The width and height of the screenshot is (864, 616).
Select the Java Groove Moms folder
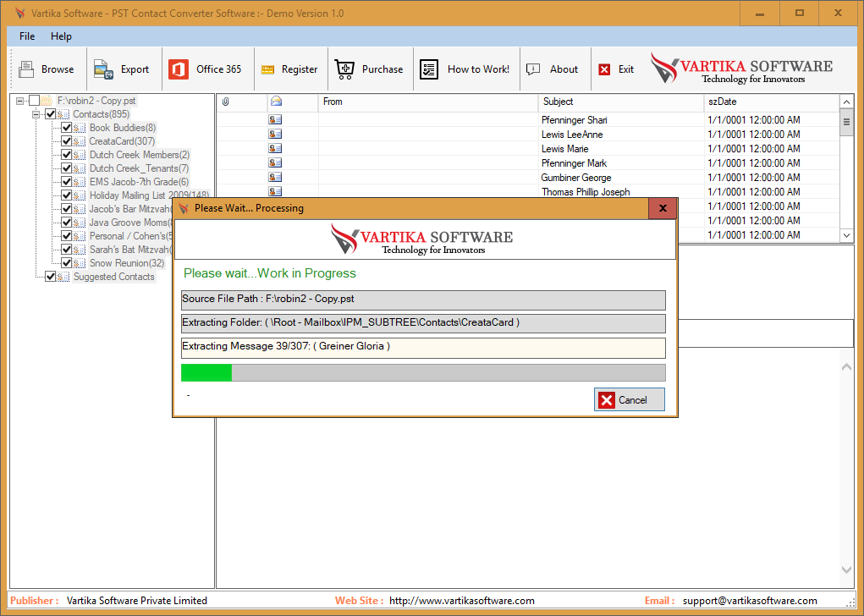pyautogui.click(x=130, y=223)
